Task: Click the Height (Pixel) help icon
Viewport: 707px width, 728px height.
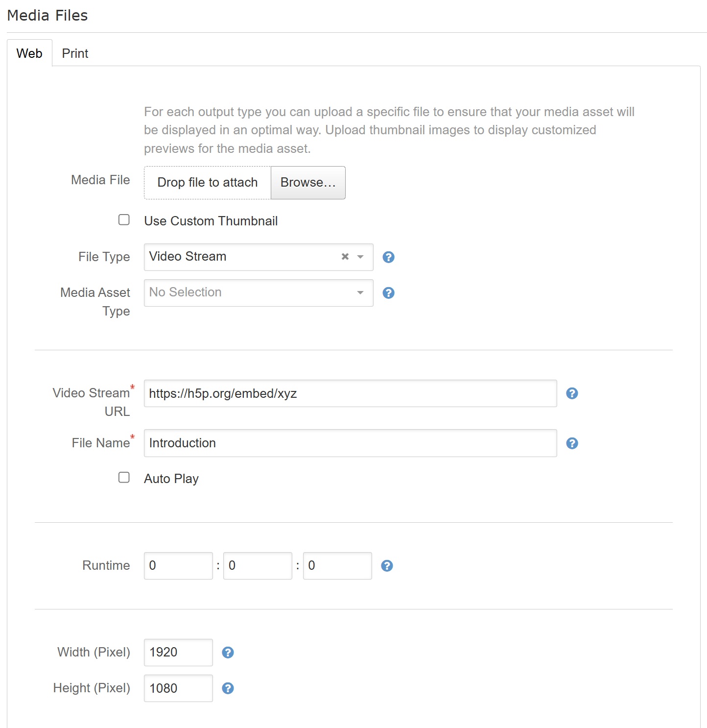Action: (227, 688)
